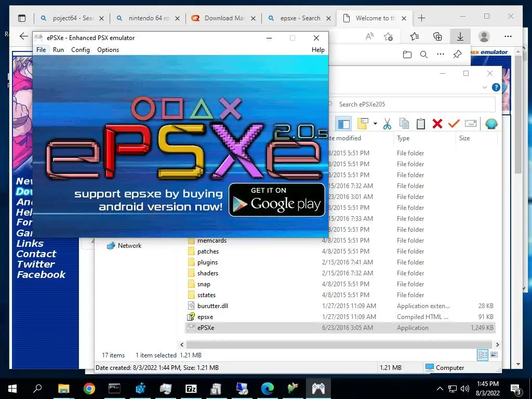Viewport: 532px width, 399px height.
Task: Pin the Edge downloads panel
Action: pyautogui.click(x=457, y=54)
